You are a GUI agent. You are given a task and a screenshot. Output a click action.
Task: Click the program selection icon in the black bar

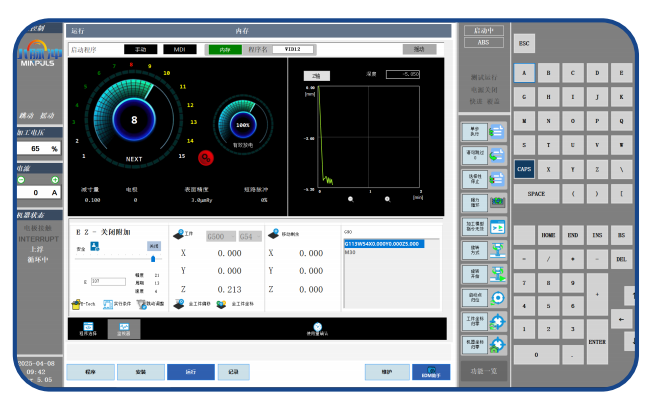point(88,328)
